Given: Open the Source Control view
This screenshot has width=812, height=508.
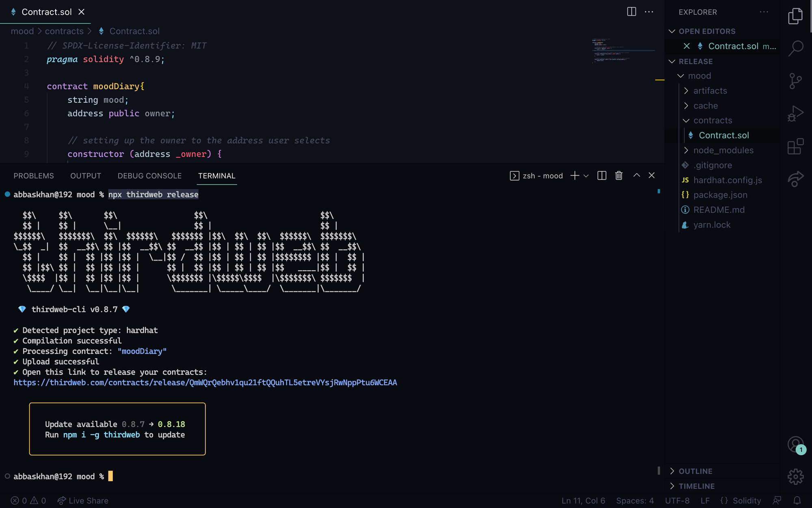Looking at the screenshot, I should (795, 81).
